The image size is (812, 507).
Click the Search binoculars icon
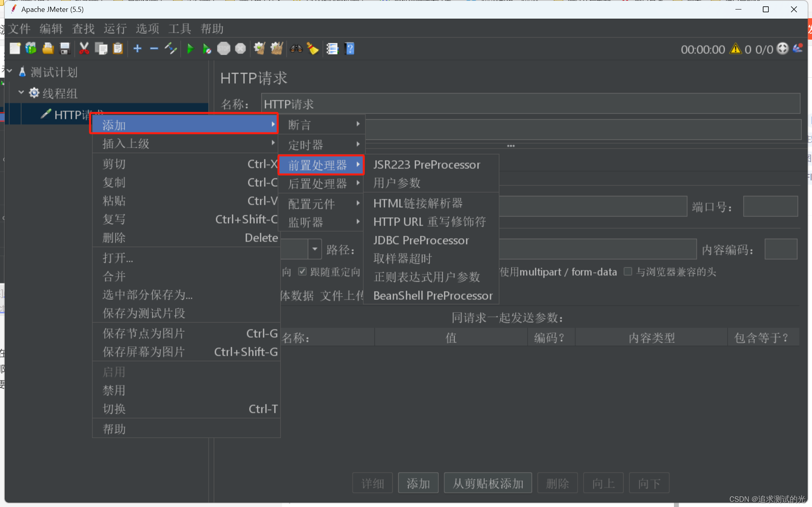point(296,48)
